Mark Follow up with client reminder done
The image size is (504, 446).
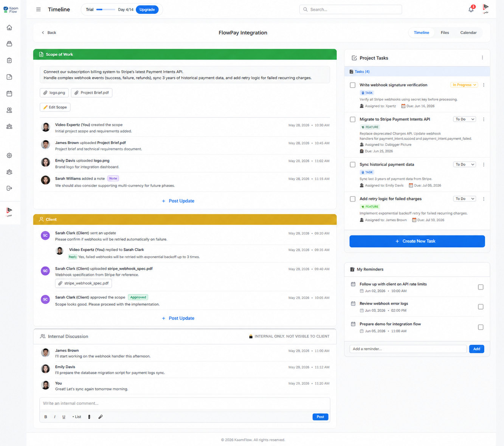(481, 287)
